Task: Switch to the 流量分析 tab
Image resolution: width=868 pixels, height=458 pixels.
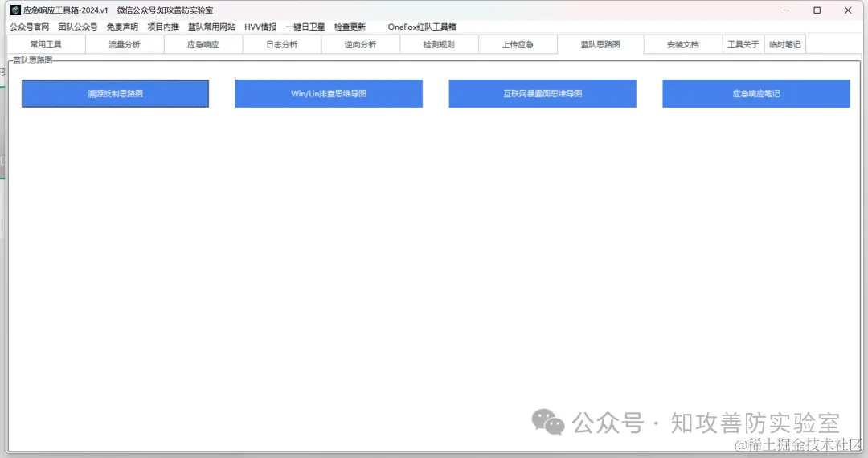Action: [x=125, y=44]
